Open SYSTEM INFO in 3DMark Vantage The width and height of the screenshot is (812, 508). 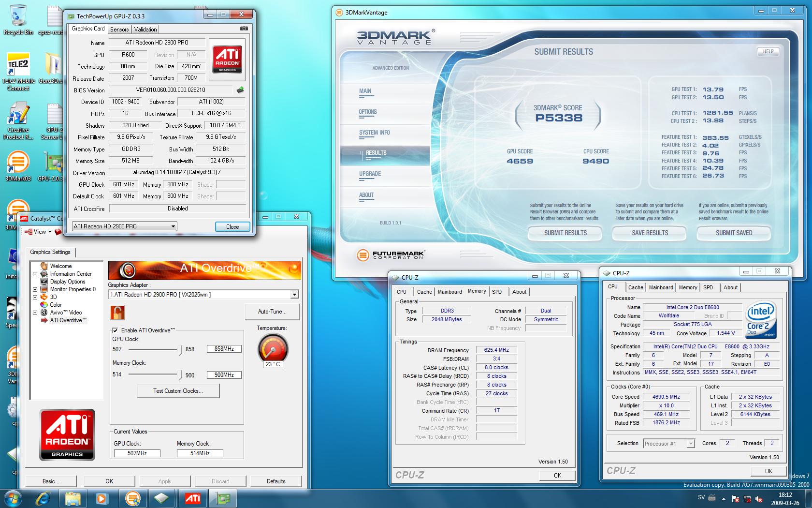pos(374,133)
